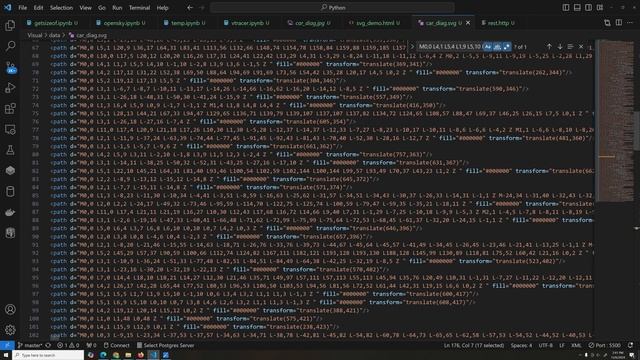Open the Selection menu

(x=61, y=7)
